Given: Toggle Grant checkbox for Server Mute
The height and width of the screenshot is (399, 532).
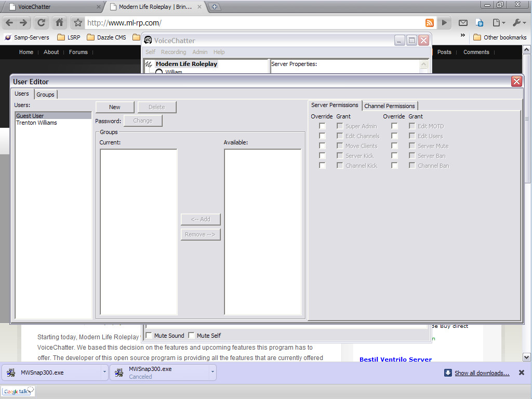Looking at the screenshot, I should click(x=412, y=145).
